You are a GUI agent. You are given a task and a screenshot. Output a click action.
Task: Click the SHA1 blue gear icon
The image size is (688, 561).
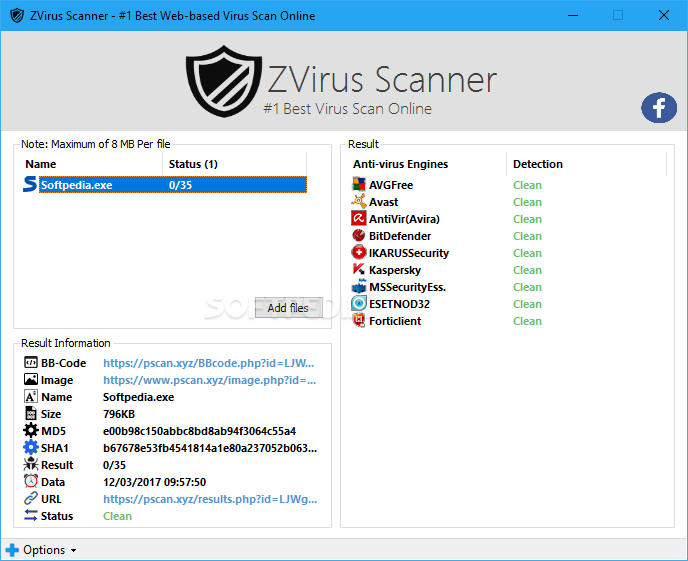(31, 447)
